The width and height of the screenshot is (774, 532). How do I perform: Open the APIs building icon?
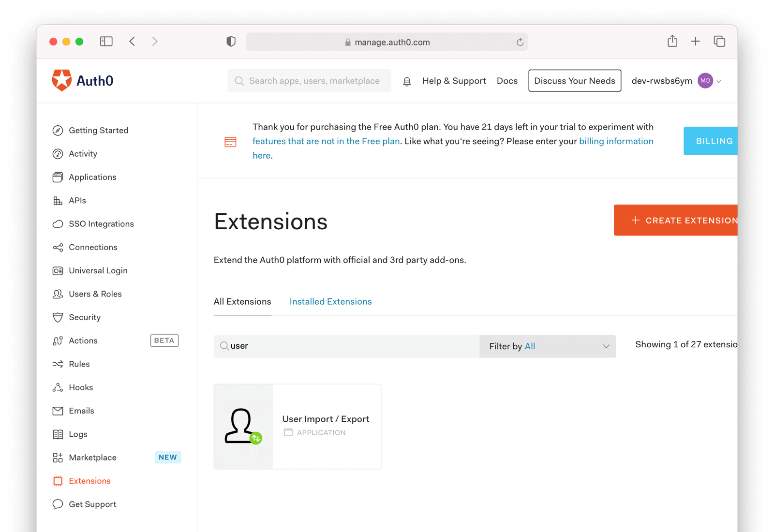click(x=58, y=200)
